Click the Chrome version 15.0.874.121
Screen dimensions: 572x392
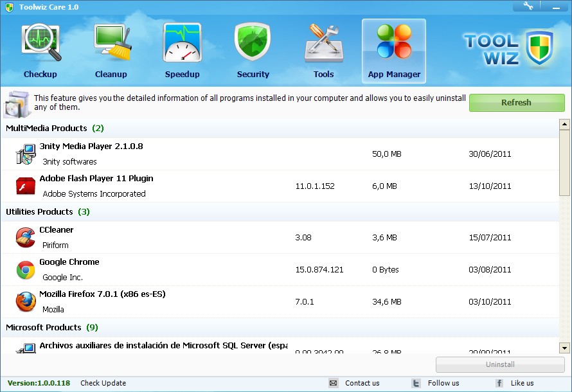tap(319, 269)
